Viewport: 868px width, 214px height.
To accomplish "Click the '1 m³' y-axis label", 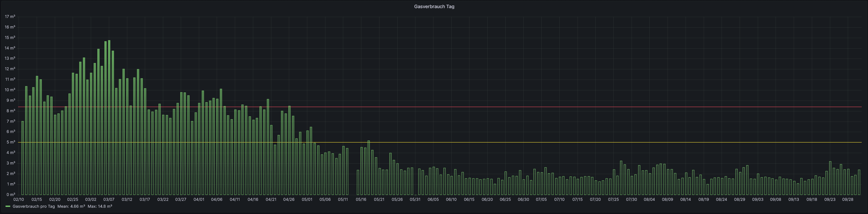I will point(11,184).
